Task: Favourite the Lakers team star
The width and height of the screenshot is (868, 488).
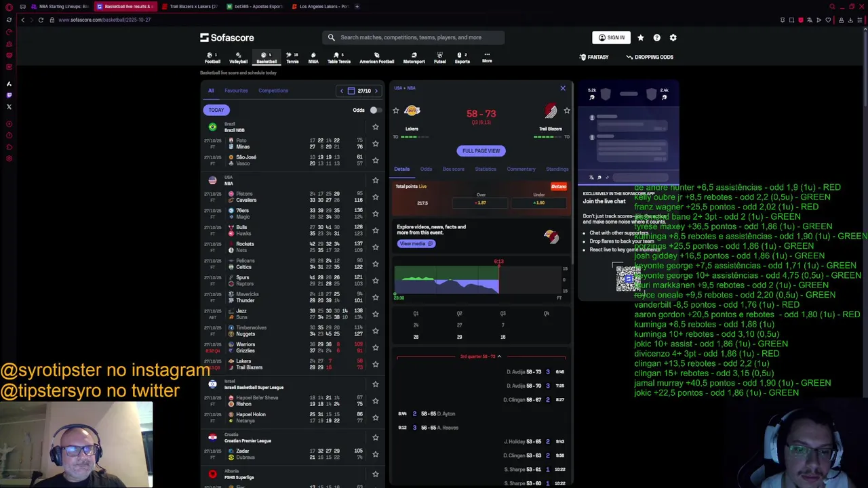Action: pyautogui.click(x=396, y=110)
